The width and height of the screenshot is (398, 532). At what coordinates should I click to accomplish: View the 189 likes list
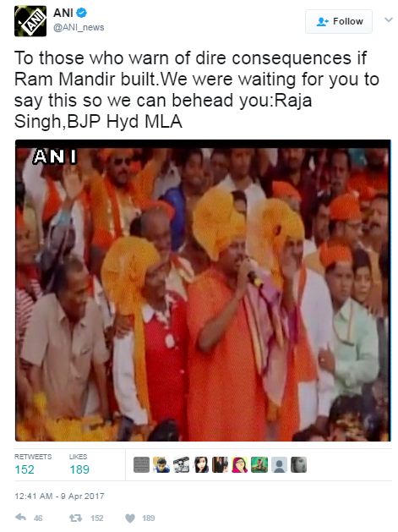point(79,463)
